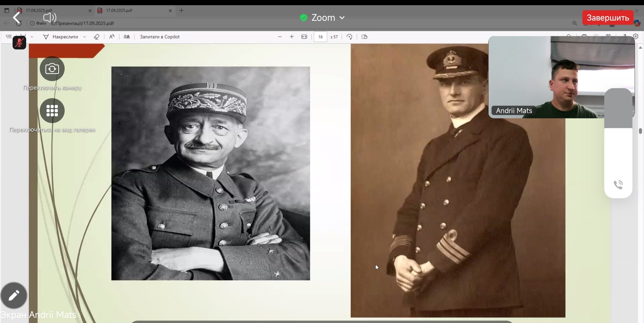Viewport: 644px width, 323px height.
Task: Expand the Zoom meeting info dropdown
Action: [x=342, y=18]
